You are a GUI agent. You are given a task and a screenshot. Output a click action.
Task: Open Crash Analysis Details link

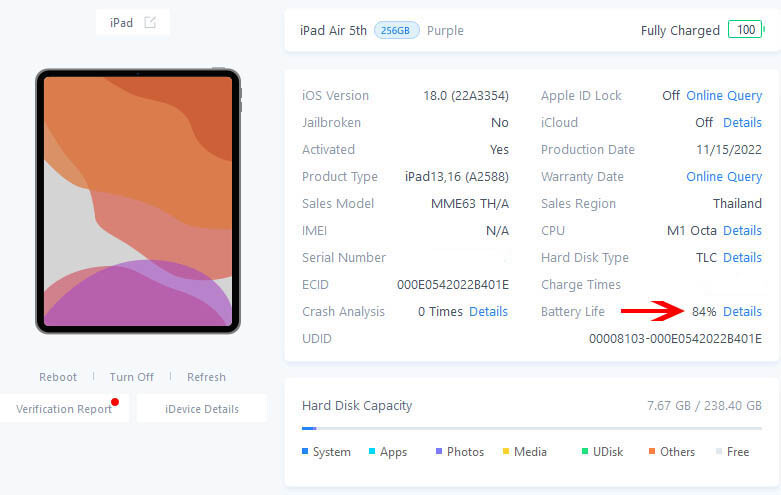488,312
